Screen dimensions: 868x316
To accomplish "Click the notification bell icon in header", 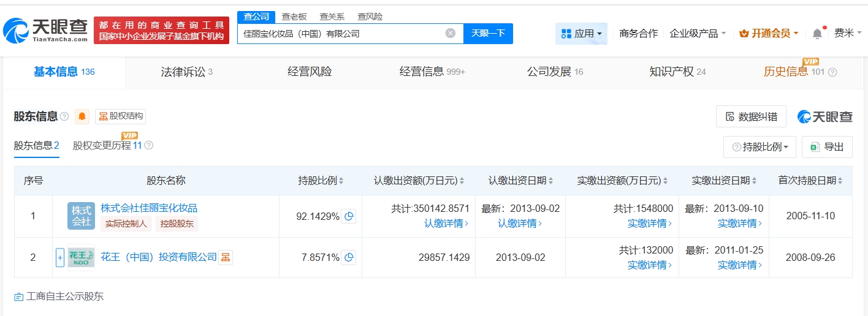I will (817, 34).
